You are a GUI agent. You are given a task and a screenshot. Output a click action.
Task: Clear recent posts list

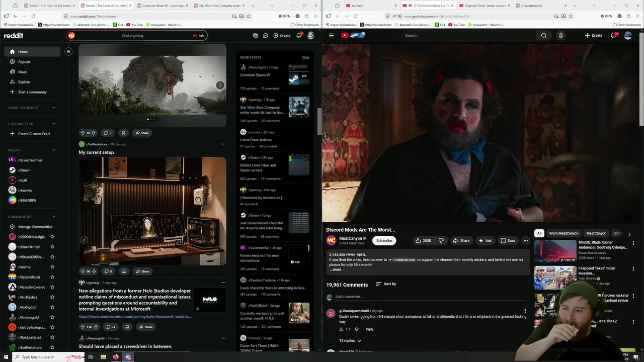point(305,57)
